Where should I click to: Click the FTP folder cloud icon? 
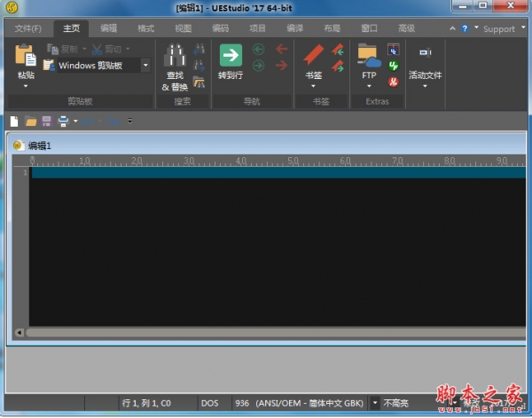(x=368, y=56)
